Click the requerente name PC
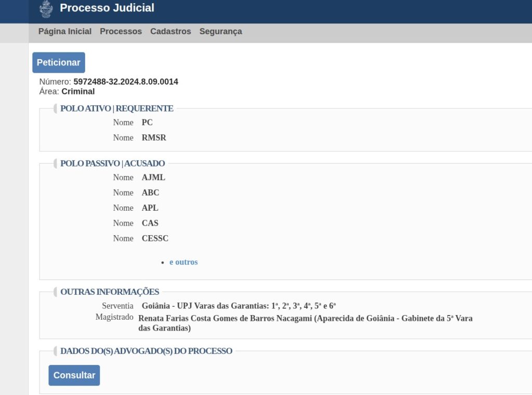 [147, 122]
